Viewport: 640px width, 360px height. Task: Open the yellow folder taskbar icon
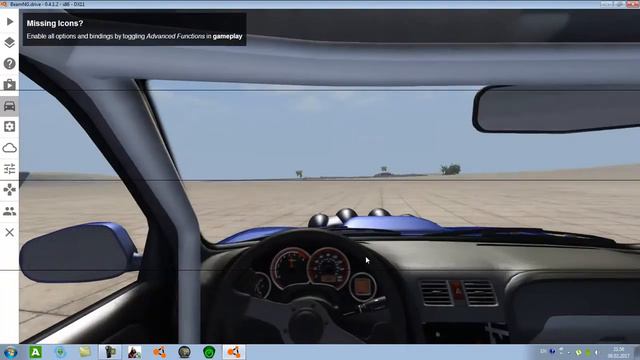[85, 352]
